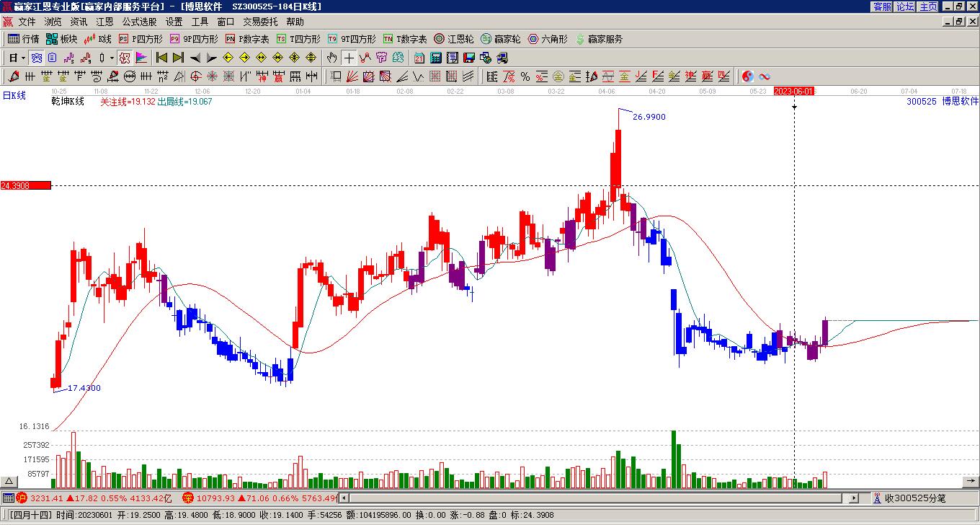This screenshot has width=980, height=525.
Task: Click the 关注线=19.132 label
Action: 128,102
